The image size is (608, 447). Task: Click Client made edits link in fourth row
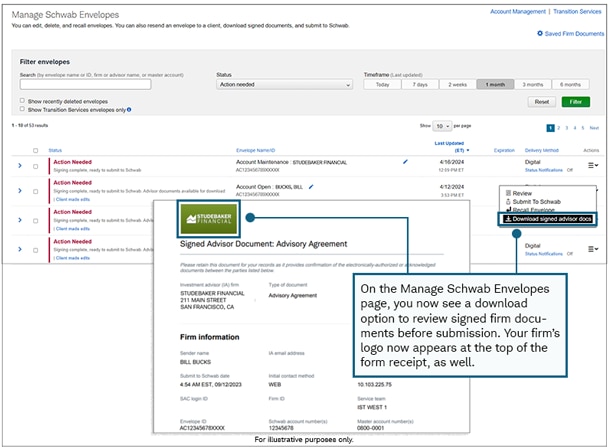(x=73, y=258)
